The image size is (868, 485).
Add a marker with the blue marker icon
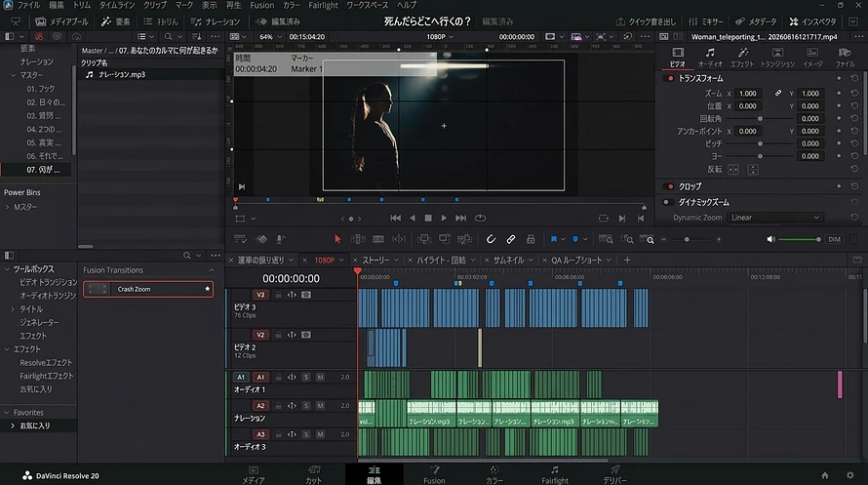point(575,239)
